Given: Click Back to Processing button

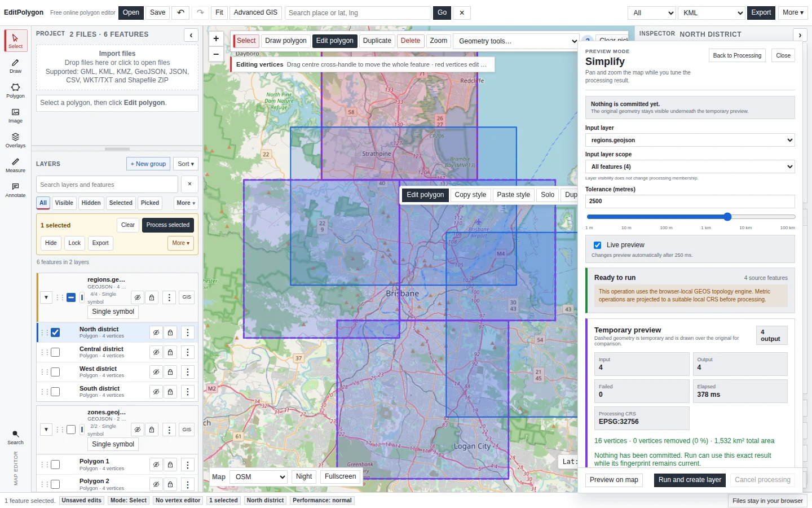Looking at the screenshot, I should [x=737, y=55].
